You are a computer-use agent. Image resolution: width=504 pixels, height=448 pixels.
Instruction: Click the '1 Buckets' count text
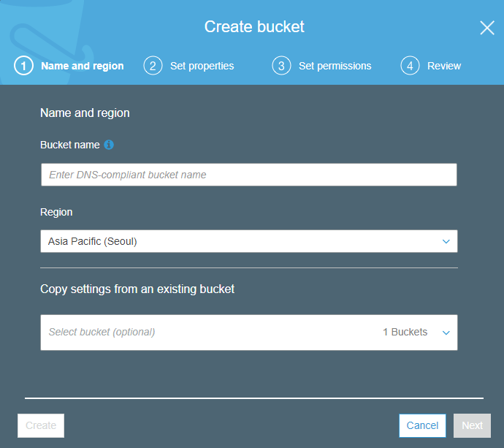[x=405, y=332]
